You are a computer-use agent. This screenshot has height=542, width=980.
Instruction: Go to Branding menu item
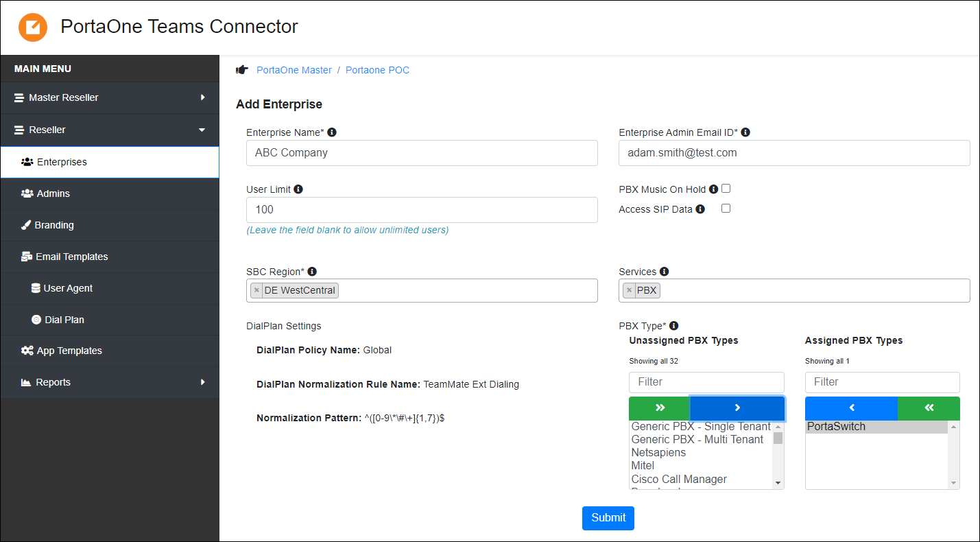point(110,225)
